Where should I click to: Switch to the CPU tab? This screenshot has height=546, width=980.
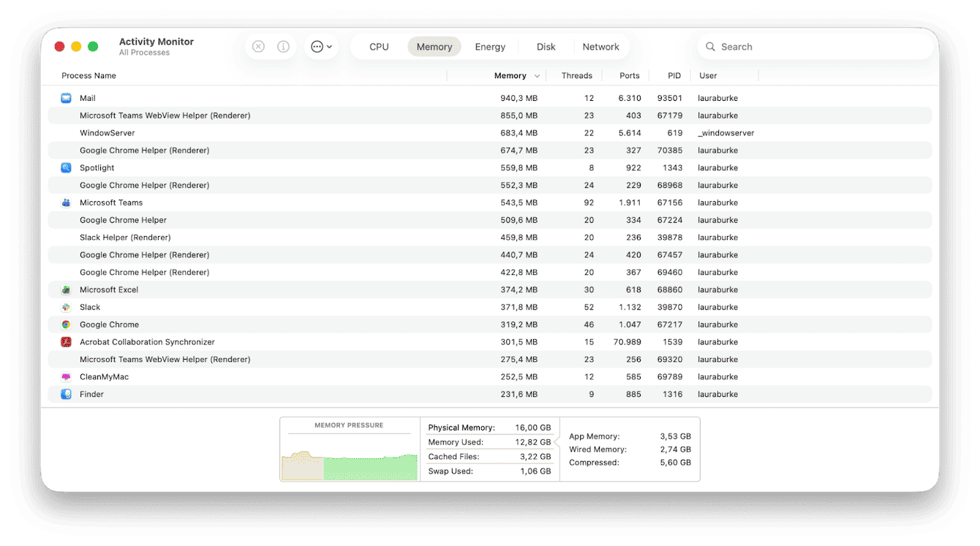(x=379, y=46)
